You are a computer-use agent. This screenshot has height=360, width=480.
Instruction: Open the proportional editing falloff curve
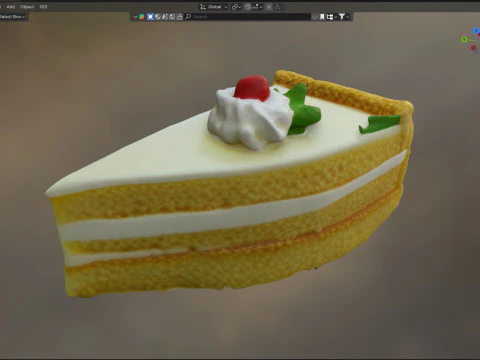tap(277, 7)
